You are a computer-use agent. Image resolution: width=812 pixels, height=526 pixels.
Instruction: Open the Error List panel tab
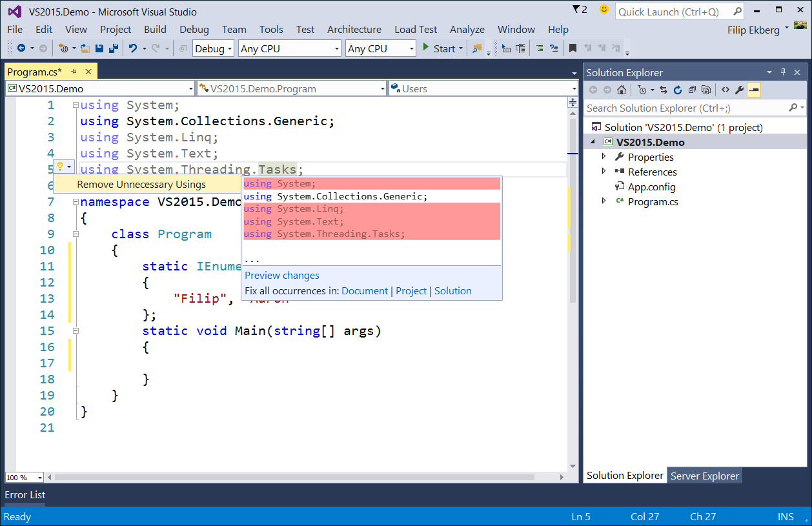[25, 494]
